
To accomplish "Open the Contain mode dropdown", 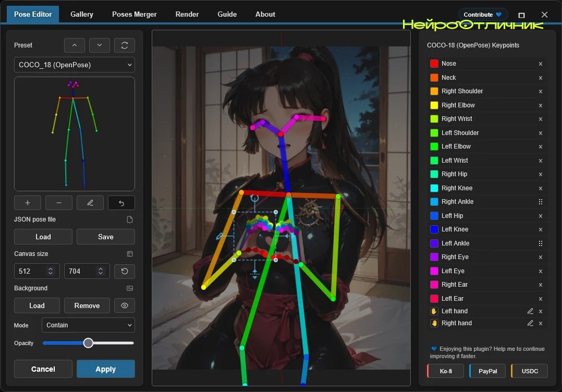I will point(89,325).
